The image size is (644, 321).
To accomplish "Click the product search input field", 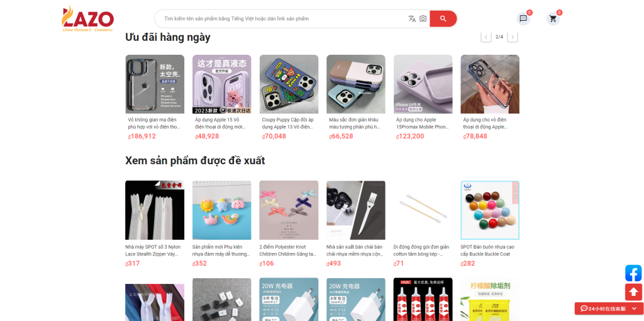I will (x=284, y=18).
